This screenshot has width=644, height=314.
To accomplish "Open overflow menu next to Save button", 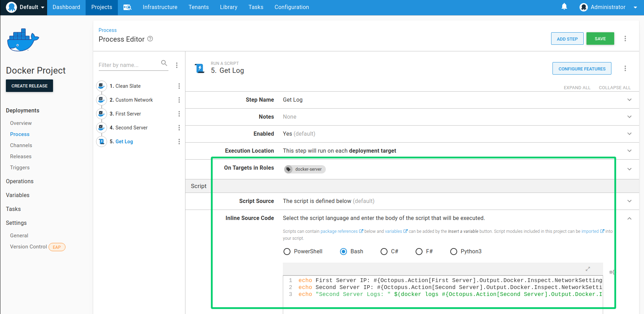I will pyautogui.click(x=625, y=39).
